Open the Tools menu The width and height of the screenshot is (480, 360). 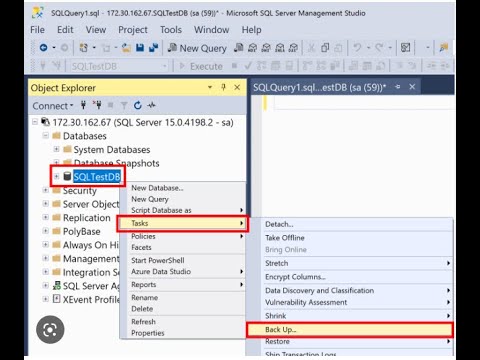tap(171, 30)
